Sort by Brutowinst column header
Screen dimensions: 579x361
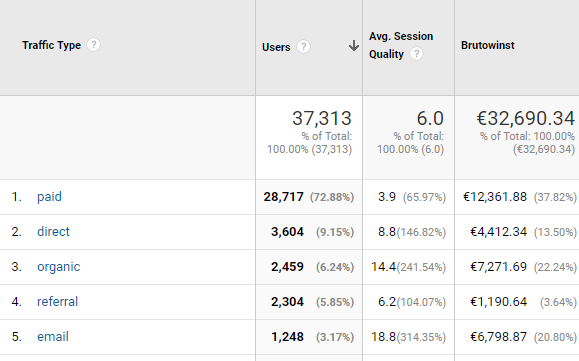pyautogui.click(x=487, y=45)
